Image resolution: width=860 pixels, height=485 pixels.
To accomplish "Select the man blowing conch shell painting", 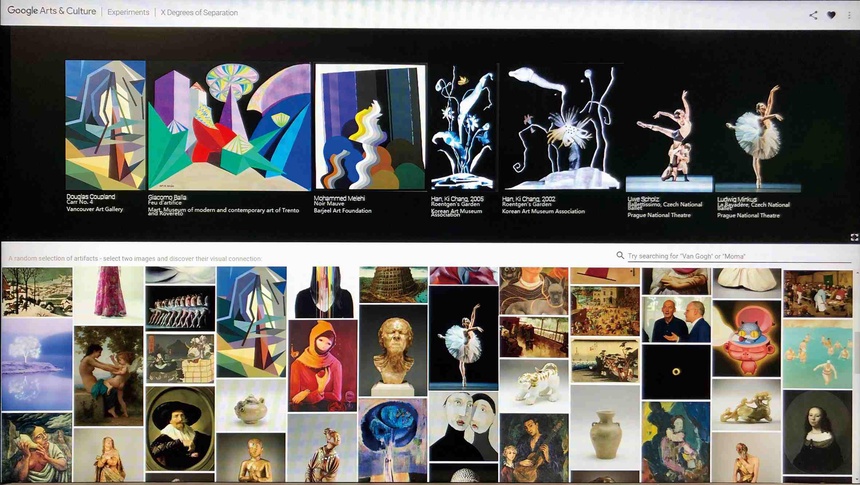I will [x=37, y=448].
